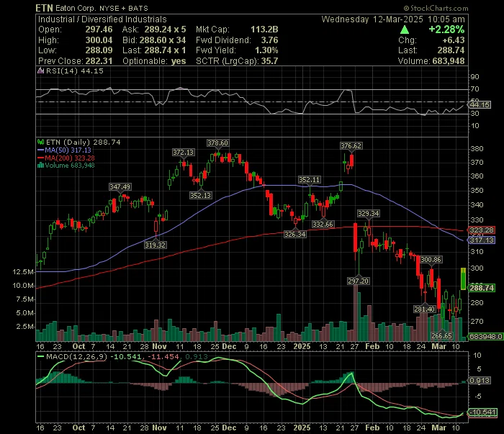
Task: Click the High value 300.04
Action: pyautogui.click(x=99, y=40)
